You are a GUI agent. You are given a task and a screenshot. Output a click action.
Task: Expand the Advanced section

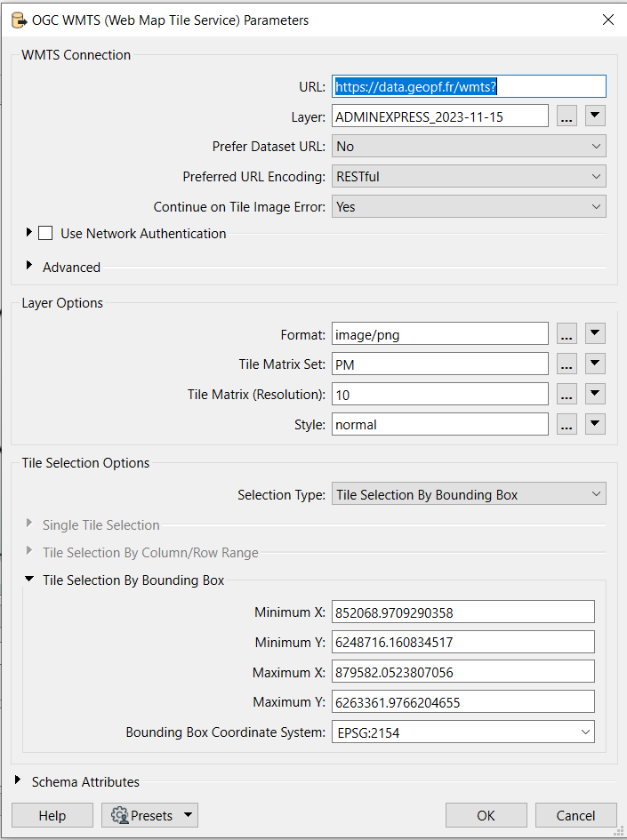29,267
